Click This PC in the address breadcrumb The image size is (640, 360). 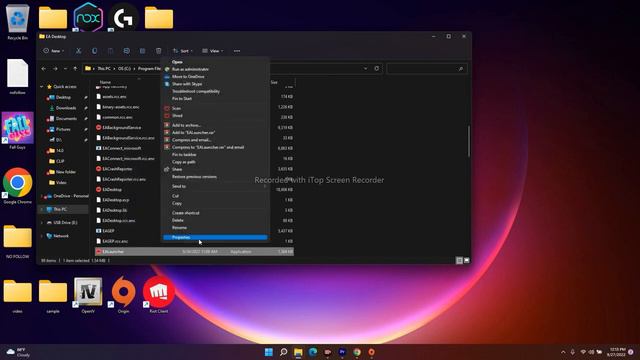[104, 69]
